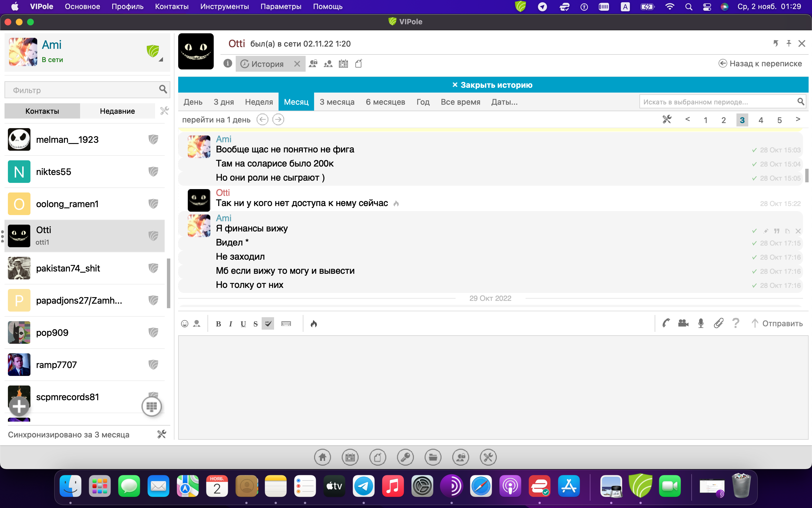812x508 pixels.
Task: Open settings tools icon in bottom toolbar
Action: tap(488, 457)
